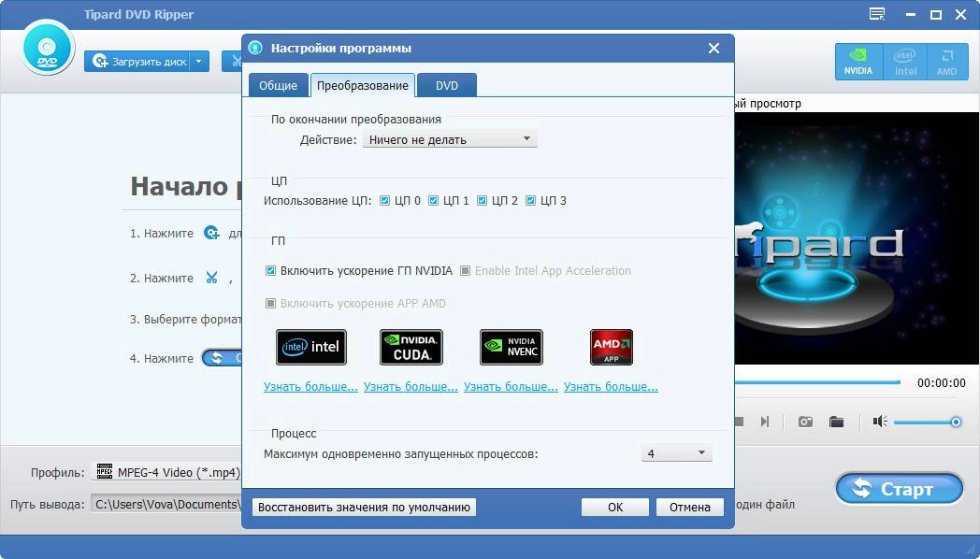The image size is (980, 559).
Task: Mute audio with the speaker icon
Action: pyautogui.click(x=880, y=422)
